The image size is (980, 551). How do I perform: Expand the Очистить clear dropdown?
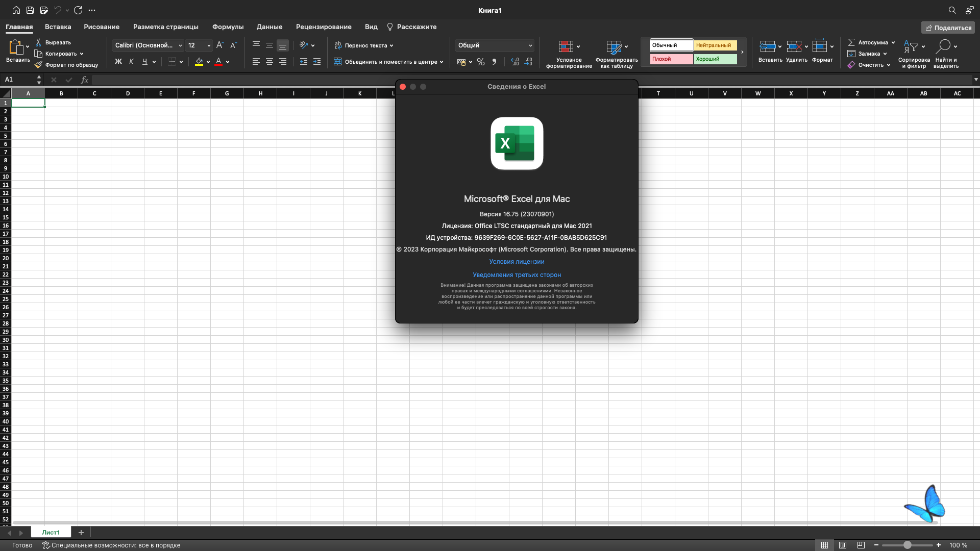889,65
